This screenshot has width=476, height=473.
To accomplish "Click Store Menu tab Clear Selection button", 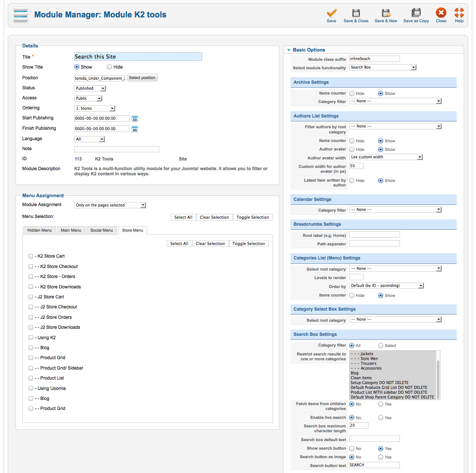I will (210, 244).
